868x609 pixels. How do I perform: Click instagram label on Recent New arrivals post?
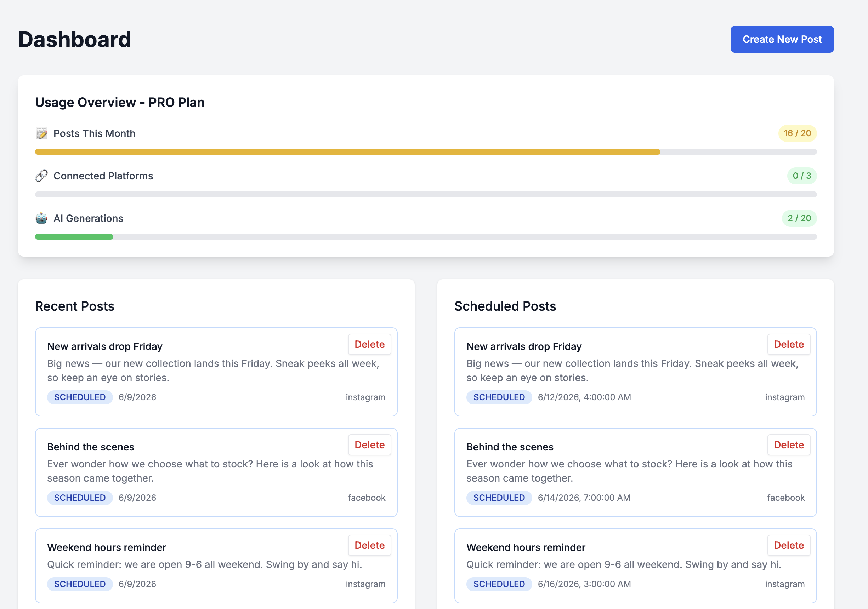[365, 397]
